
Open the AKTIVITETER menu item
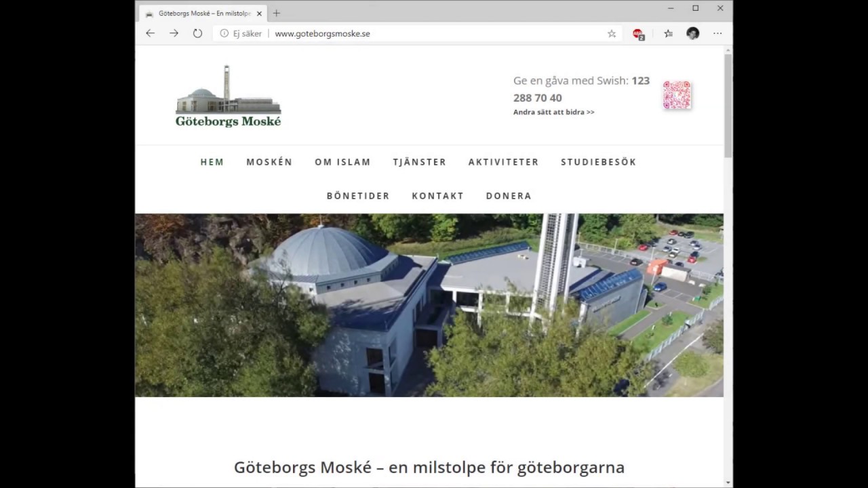[503, 162]
